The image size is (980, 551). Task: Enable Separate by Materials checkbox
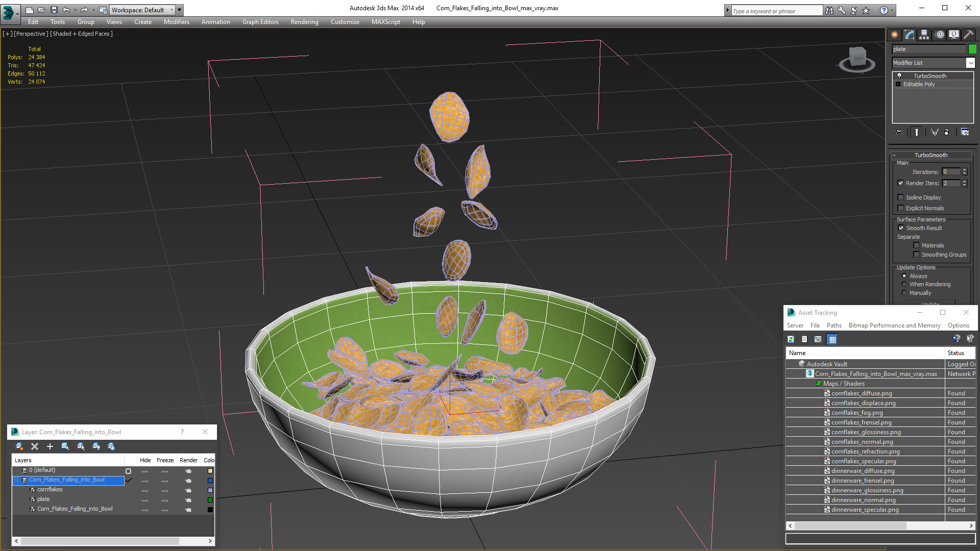click(x=916, y=245)
